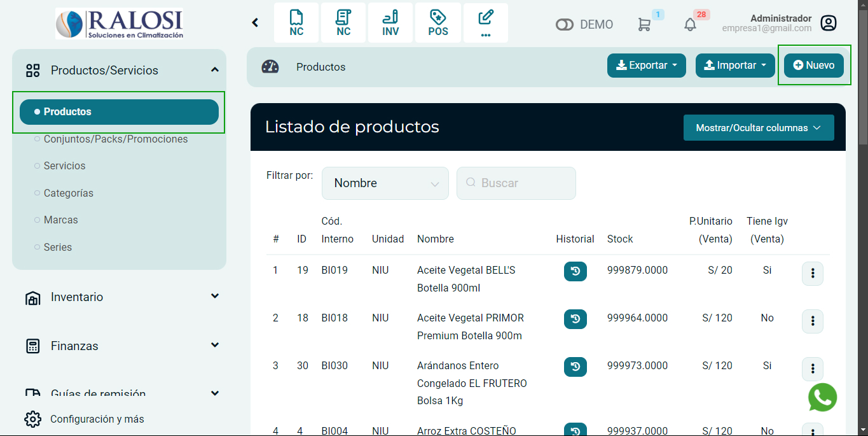Open the notifications bell
The width and height of the screenshot is (868, 436).
pyautogui.click(x=690, y=24)
